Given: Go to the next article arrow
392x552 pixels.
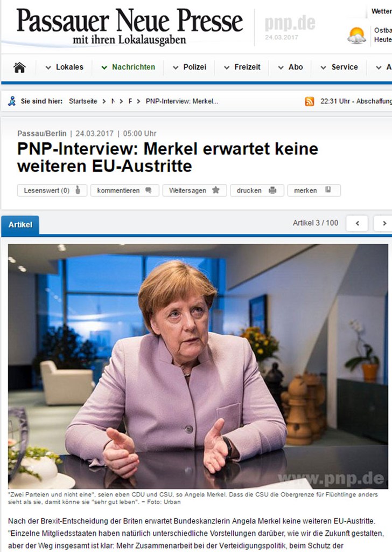Looking at the screenshot, I should (384, 223).
